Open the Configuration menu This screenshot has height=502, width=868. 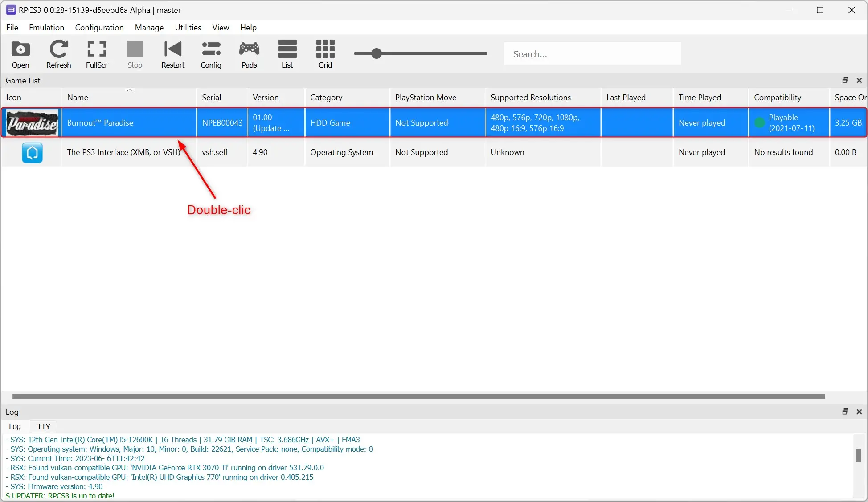coord(99,28)
